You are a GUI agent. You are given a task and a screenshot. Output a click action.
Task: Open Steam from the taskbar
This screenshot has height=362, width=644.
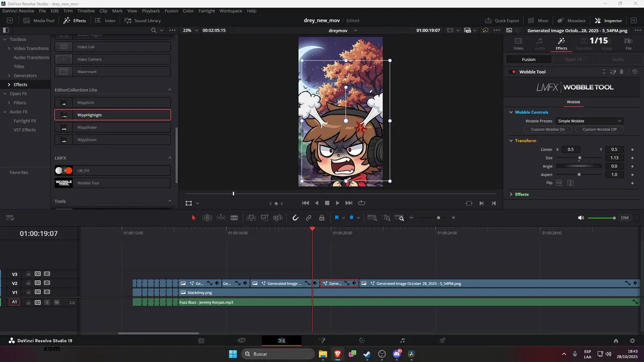pyautogui.click(x=367, y=354)
